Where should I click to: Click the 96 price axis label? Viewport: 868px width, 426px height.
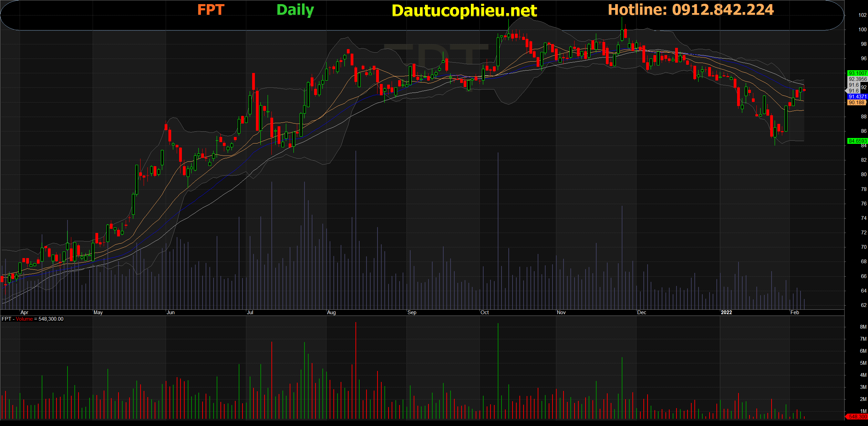(x=864, y=58)
